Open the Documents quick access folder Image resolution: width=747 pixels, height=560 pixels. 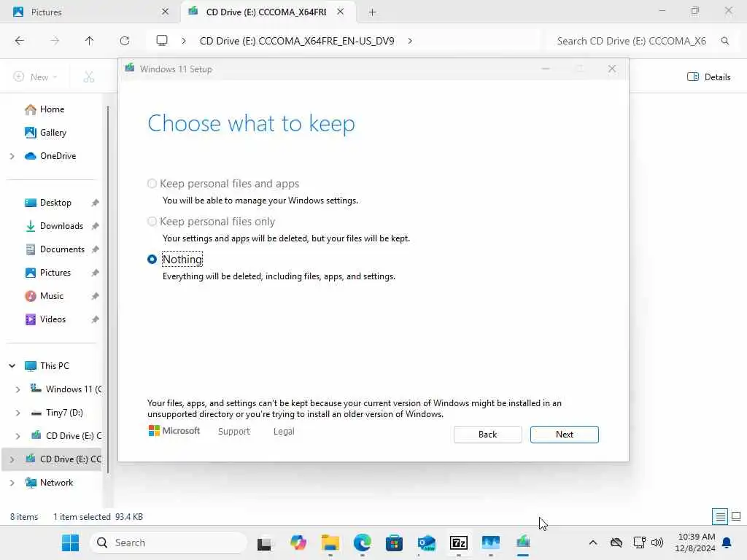point(54,249)
